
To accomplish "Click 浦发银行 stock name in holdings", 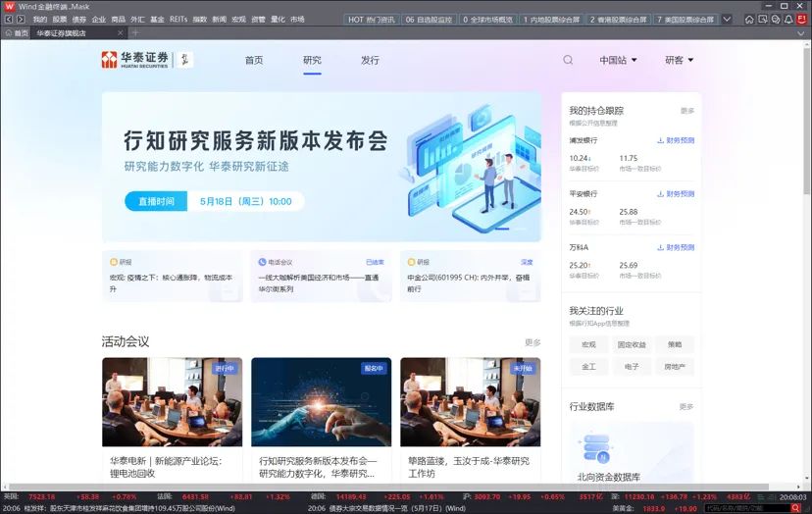I will pyautogui.click(x=584, y=140).
